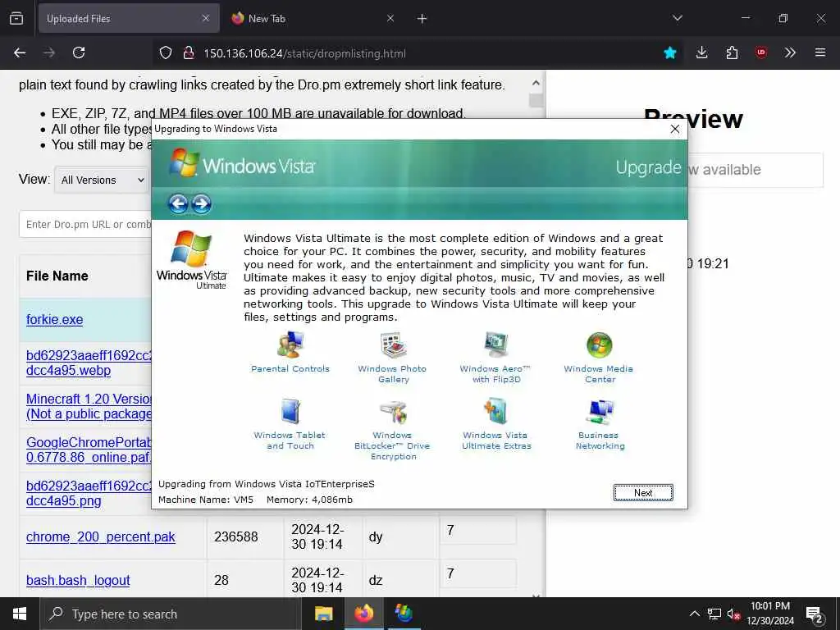This screenshot has width=840, height=630.
Task: Open the notification action center
Action: [x=815, y=614]
